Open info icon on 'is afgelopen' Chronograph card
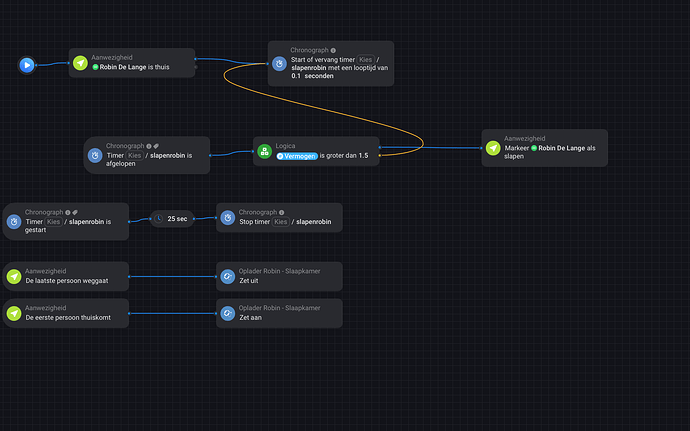 (x=149, y=146)
